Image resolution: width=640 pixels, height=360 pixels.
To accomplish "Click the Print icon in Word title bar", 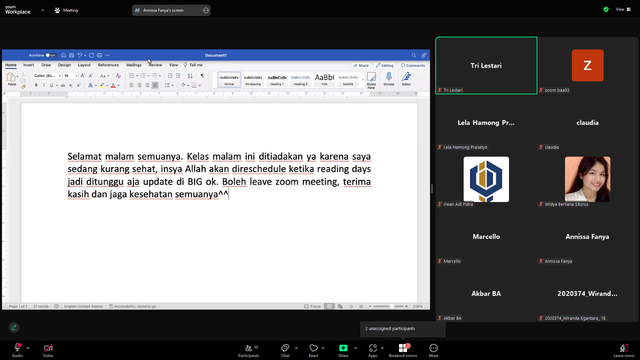I will [x=99, y=55].
